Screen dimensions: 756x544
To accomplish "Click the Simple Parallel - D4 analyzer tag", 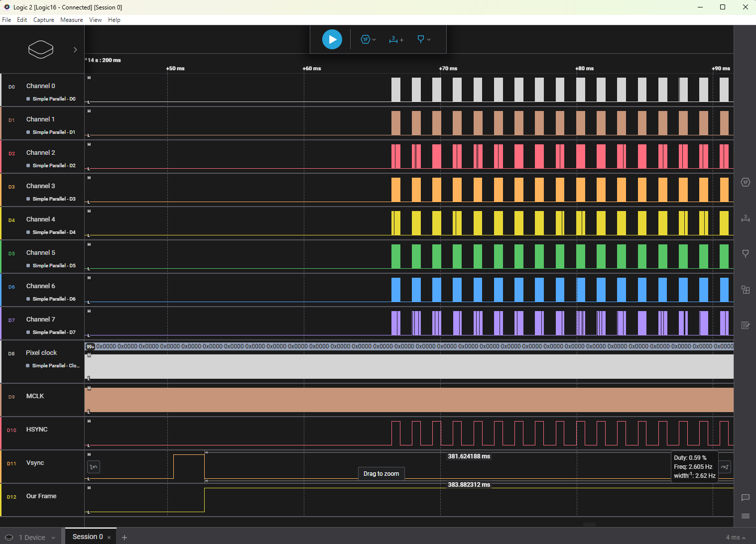I will click(51, 232).
